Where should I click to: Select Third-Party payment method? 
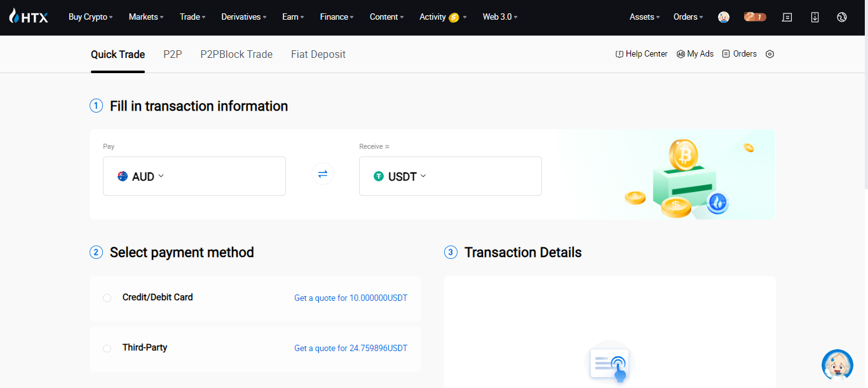(107, 349)
